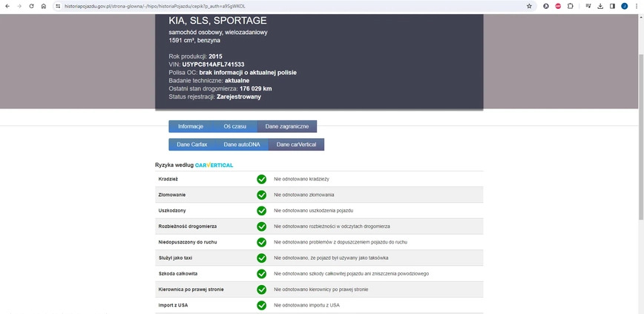The height and width of the screenshot is (314, 644).
Task: Open the user profile avatar
Action: (x=624, y=6)
